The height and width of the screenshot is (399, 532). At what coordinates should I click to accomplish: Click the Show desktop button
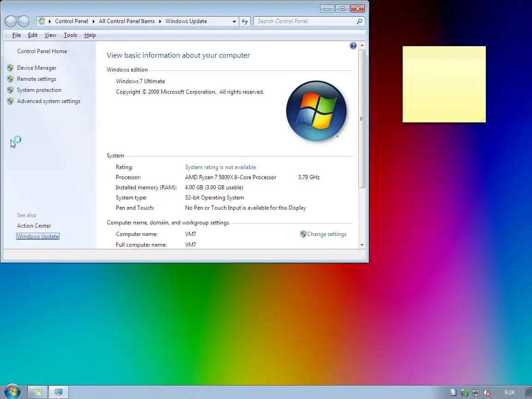point(530,392)
